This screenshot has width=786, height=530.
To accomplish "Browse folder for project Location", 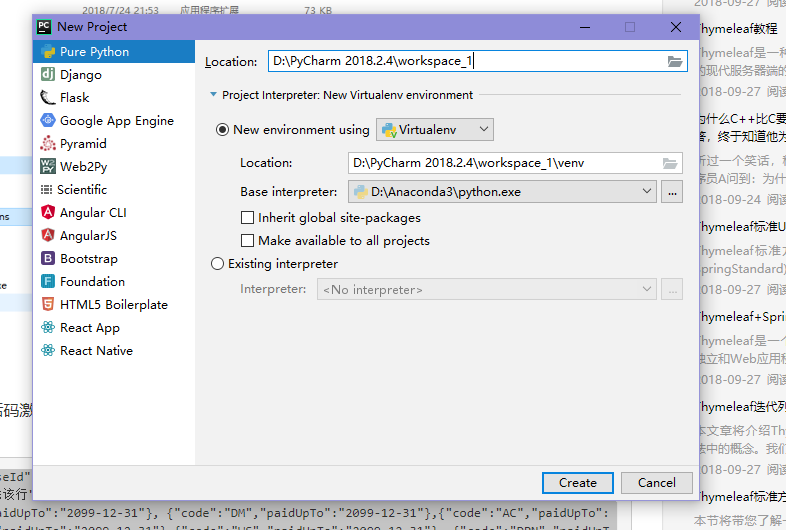I will click(x=675, y=62).
